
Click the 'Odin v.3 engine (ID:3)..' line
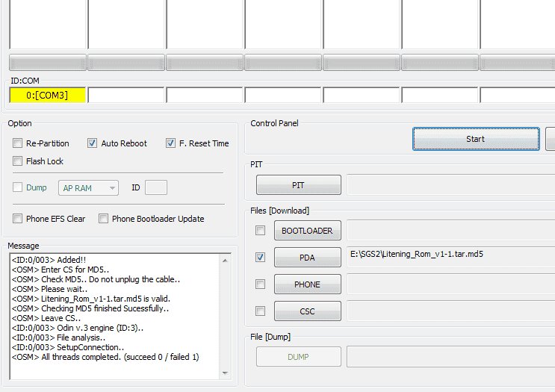click(x=78, y=328)
